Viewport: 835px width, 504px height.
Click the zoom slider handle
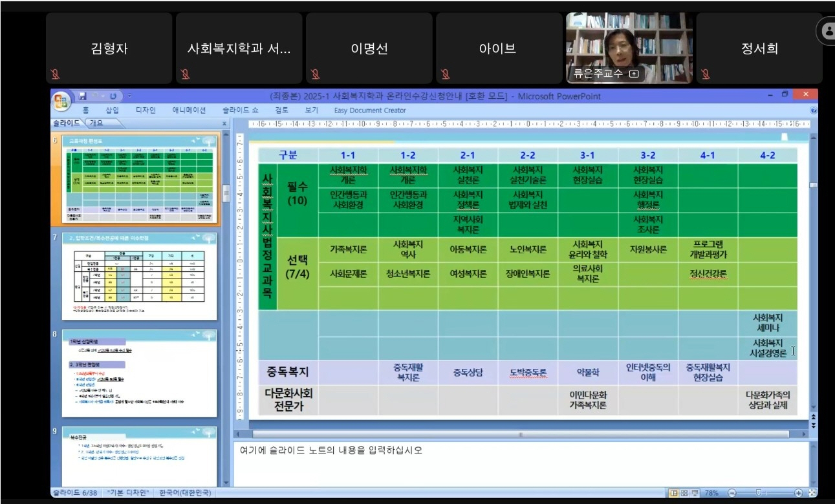tap(759, 492)
